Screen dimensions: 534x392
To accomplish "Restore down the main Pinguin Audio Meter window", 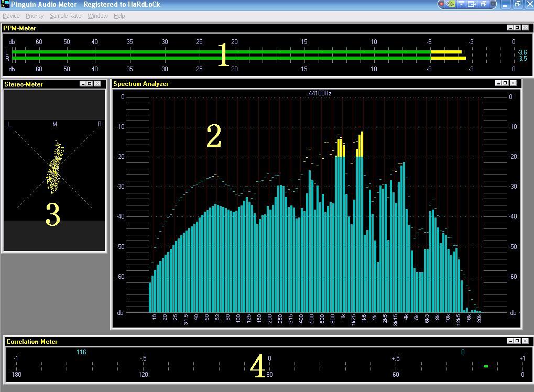I will (x=518, y=4).
